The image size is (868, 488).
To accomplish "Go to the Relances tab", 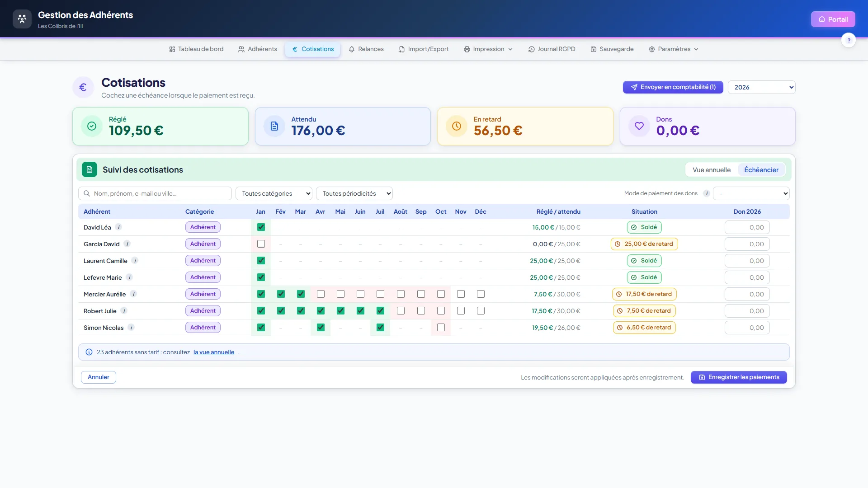I will pyautogui.click(x=366, y=49).
